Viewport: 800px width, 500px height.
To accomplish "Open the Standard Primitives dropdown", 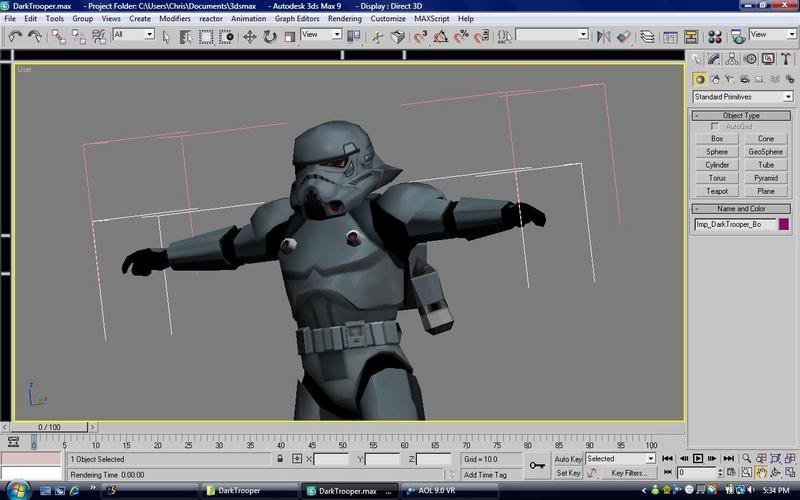I will 743,97.
